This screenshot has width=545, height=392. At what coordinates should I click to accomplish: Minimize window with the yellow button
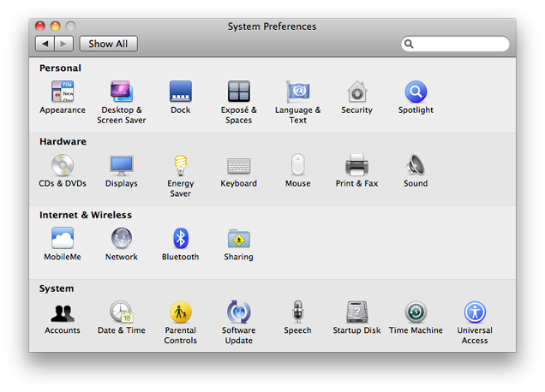click(x=56, y=26)
